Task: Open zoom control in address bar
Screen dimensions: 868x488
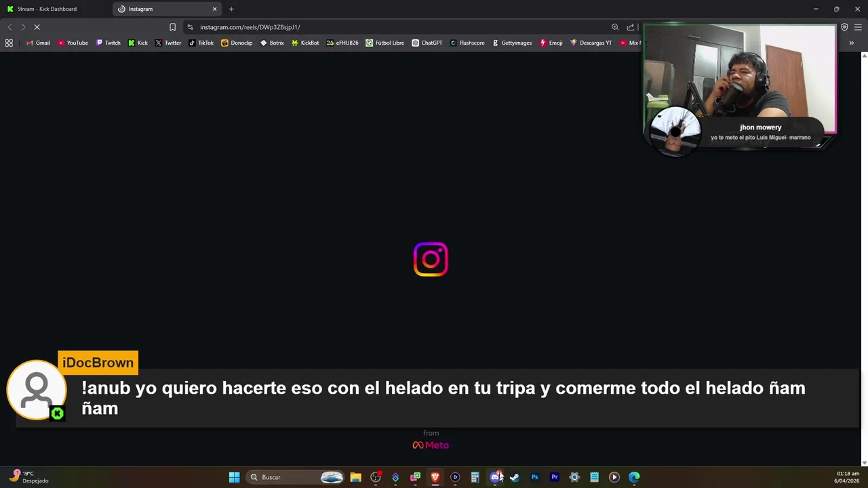Action: click(x=615, y=27)
